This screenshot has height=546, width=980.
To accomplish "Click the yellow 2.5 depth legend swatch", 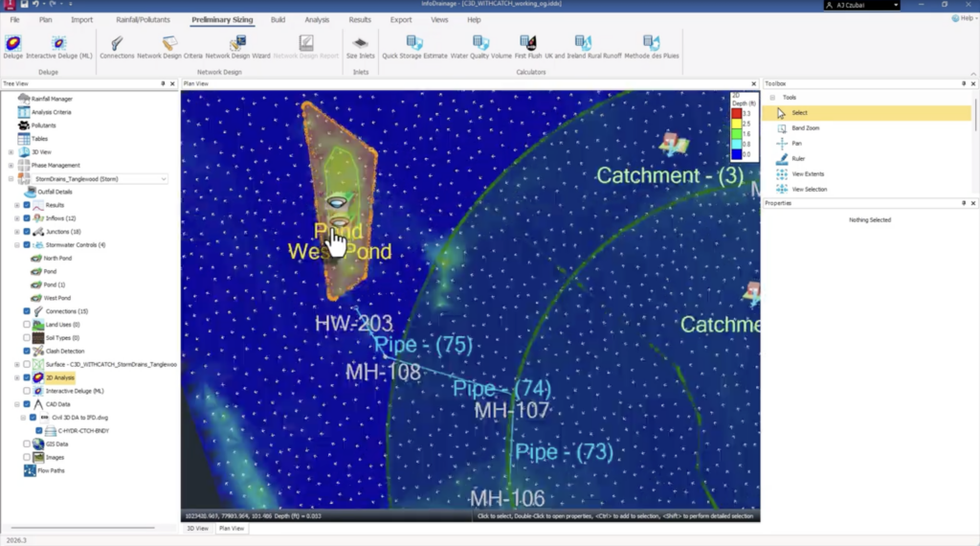I will 737,124.
